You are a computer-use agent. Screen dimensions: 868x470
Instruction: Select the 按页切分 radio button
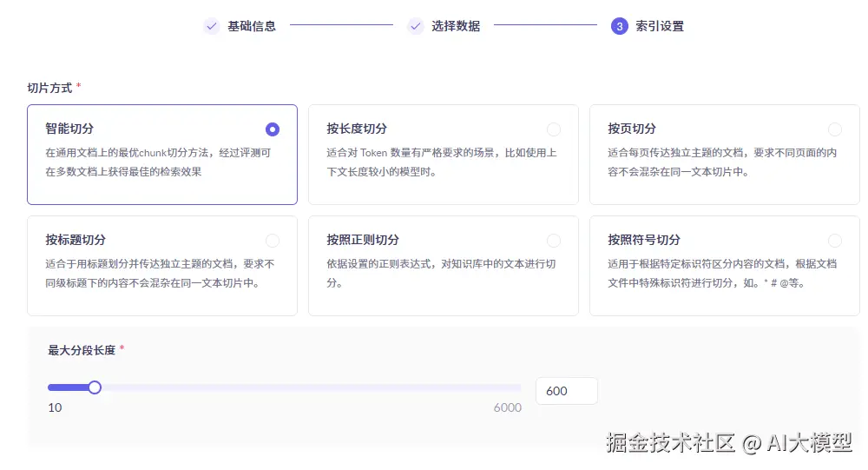[835, 129]
